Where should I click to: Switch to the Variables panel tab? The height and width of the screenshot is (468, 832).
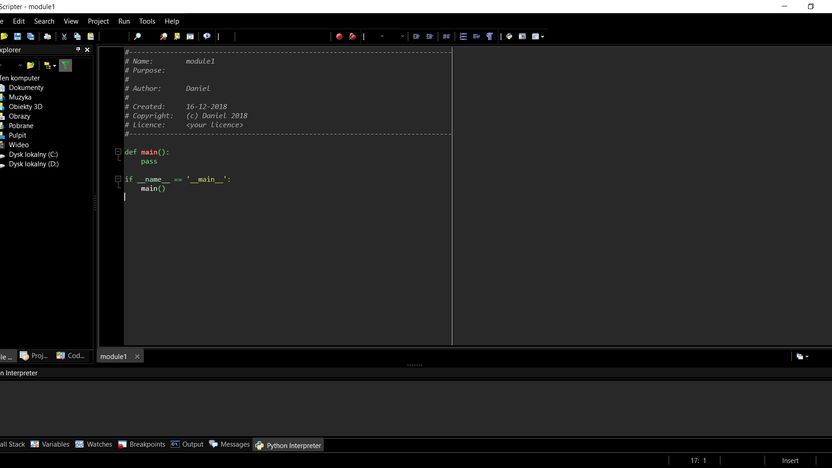[x=50, y=445]
